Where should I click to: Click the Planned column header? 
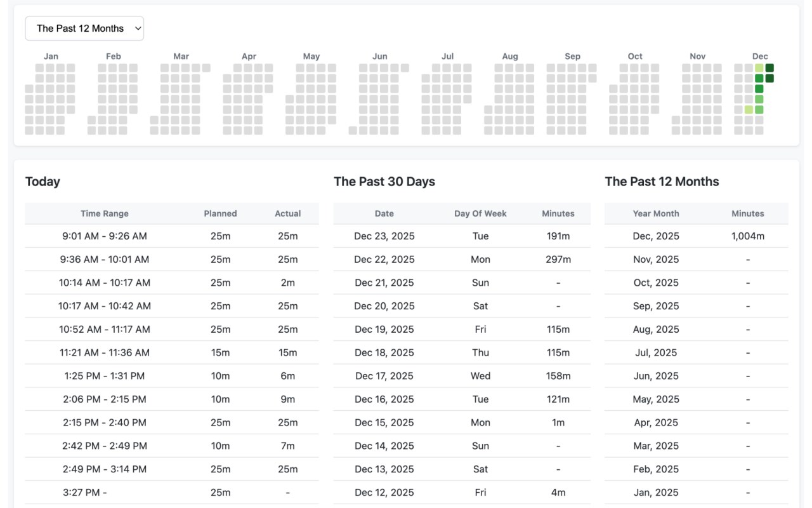(220, 213)
